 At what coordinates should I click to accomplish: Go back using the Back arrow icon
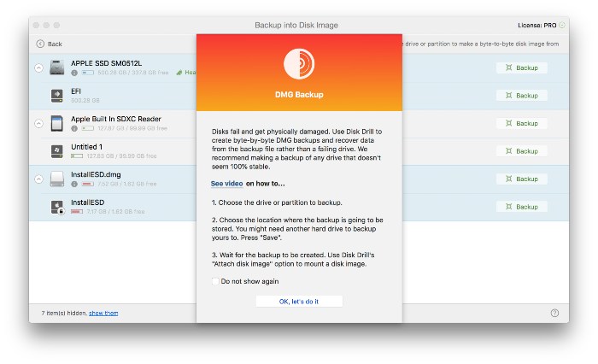click(x=40, y=44)
